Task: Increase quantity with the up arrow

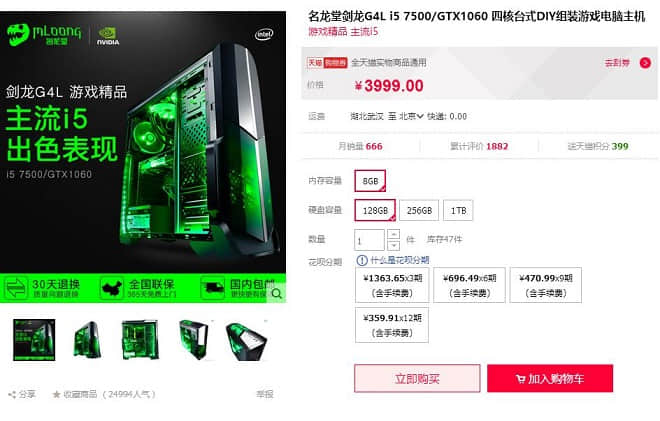Action: point(393,234)
